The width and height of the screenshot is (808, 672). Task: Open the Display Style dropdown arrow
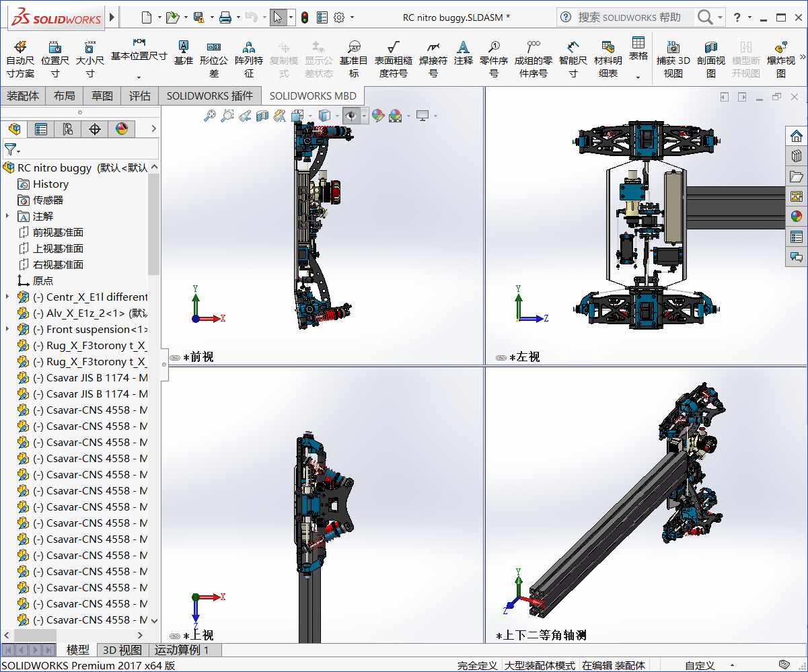pyautogui.click(x=336, y=116)
